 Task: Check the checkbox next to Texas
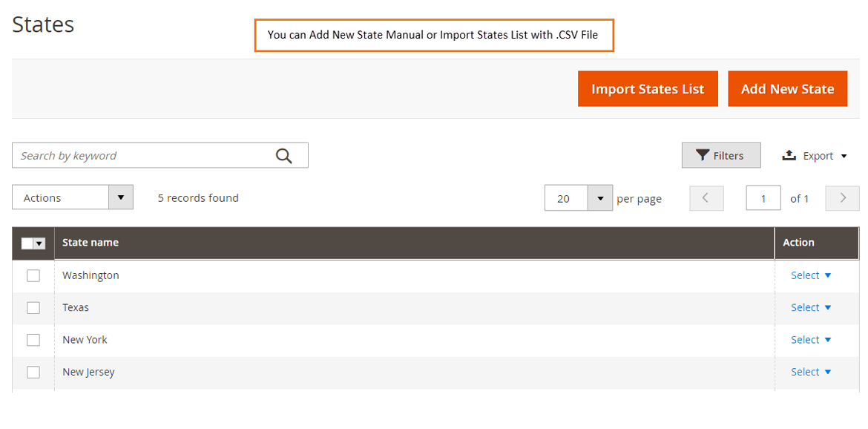tap(33, 307)
